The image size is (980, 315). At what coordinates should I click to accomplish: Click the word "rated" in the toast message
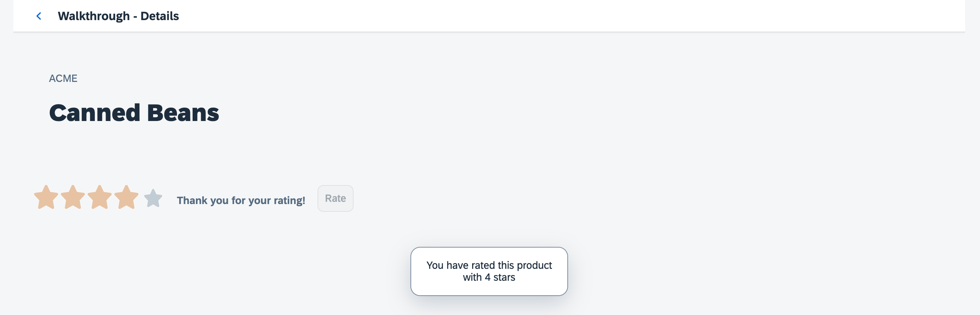pos(483,265)
